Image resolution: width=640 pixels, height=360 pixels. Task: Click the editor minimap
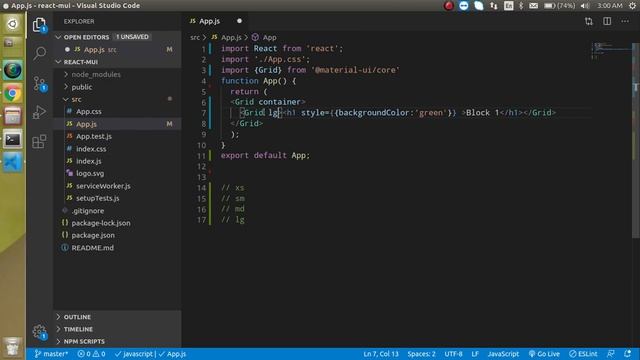click(611, 51)
